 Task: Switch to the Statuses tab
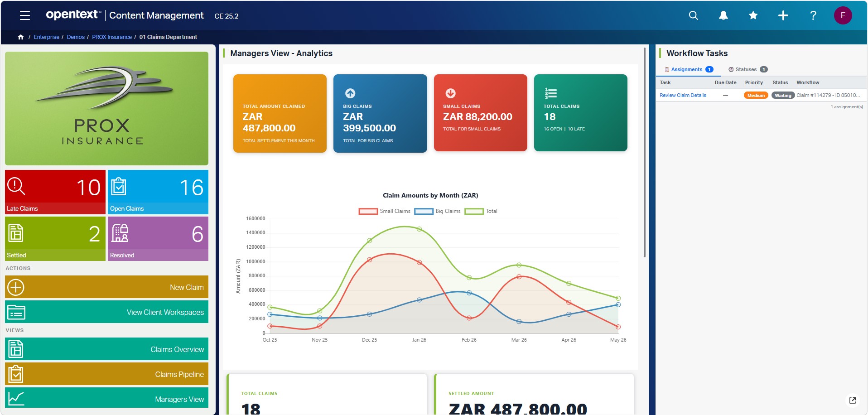tap(748, 69)
